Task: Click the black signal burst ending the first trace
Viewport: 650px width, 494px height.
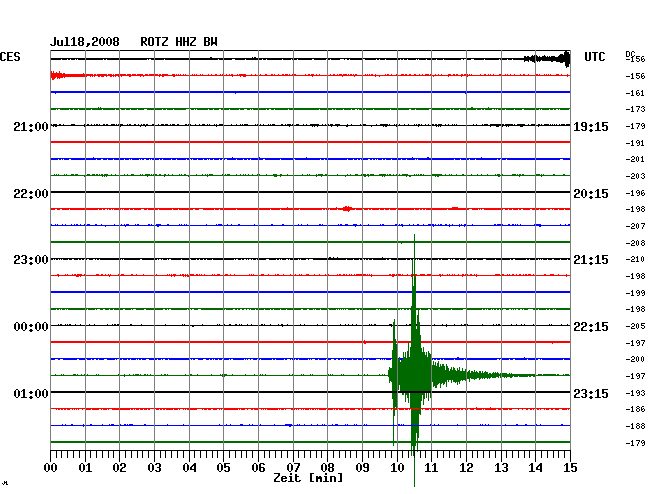Action: [548, 59]
